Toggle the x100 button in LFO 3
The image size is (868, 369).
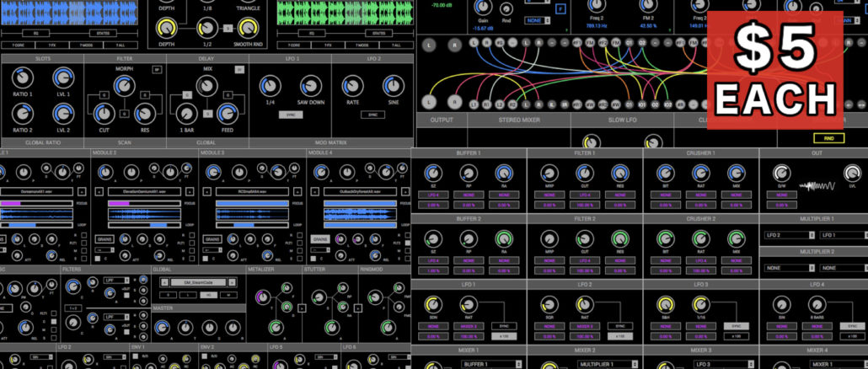737,336
